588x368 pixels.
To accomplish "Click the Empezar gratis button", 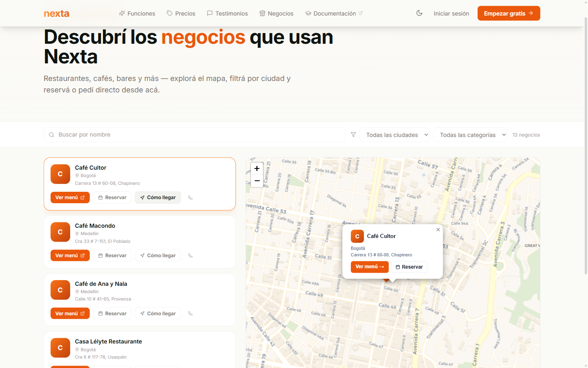I will click(509, 13).
